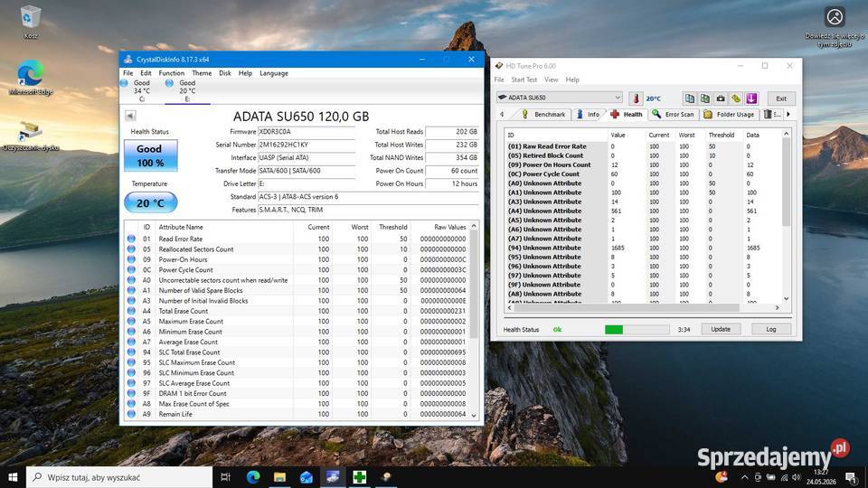Click the thermometer temperature icon in HD Tune
The image size is (868, 488).
[x=636, y=98]
